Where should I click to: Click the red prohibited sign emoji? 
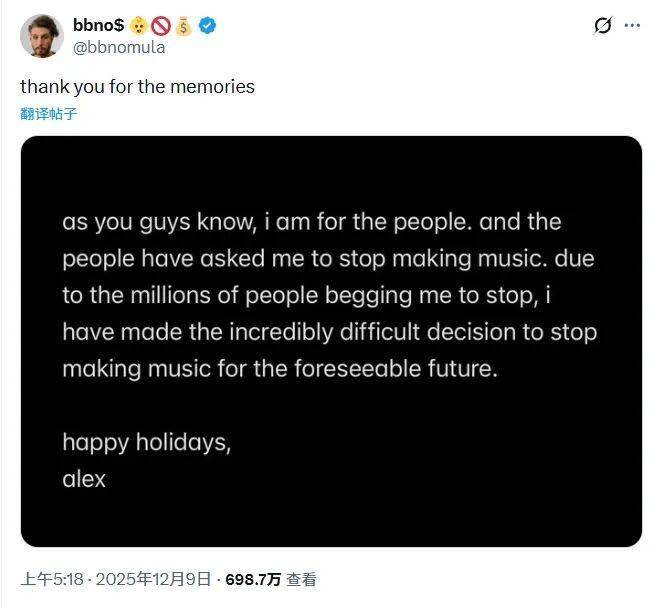coord(160,26)
